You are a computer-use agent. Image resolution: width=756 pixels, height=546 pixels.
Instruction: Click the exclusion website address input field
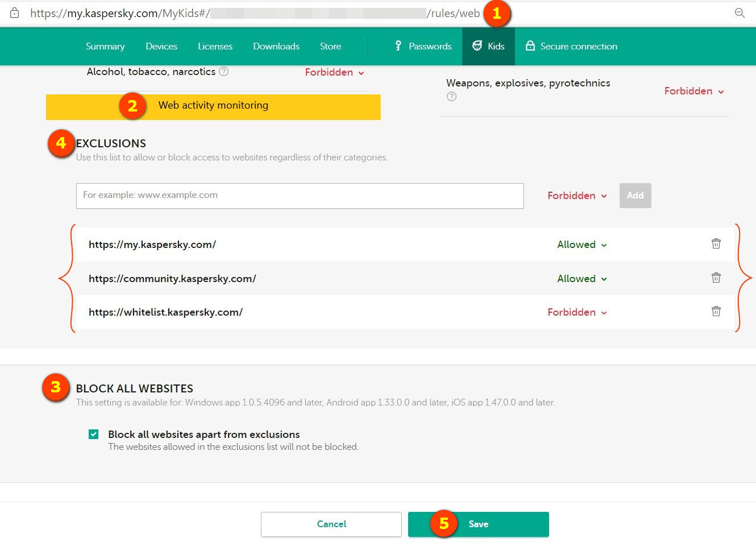click(300, 196)
